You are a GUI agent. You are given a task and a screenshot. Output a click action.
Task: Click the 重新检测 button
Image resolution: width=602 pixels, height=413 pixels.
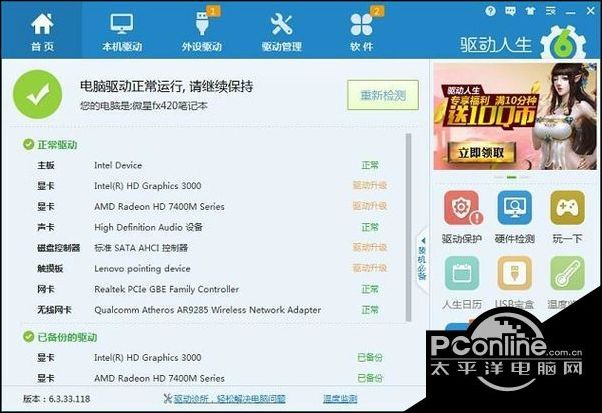point(383,95)
